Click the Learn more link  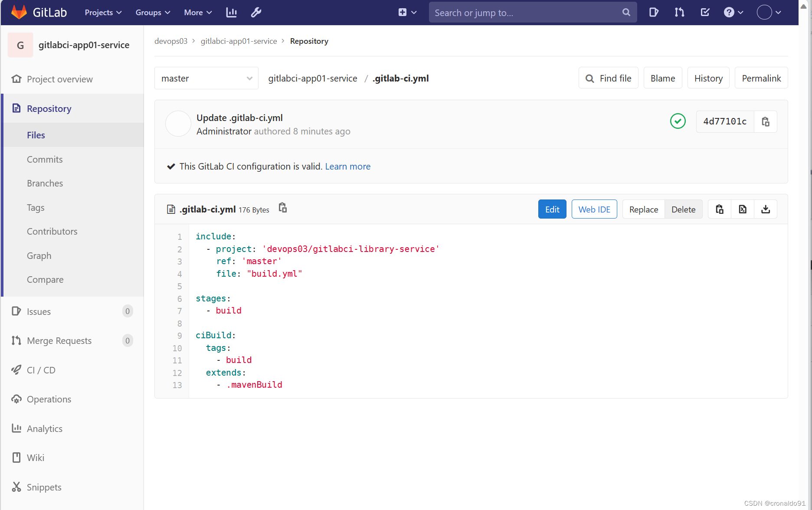click(x=348, y=167)
